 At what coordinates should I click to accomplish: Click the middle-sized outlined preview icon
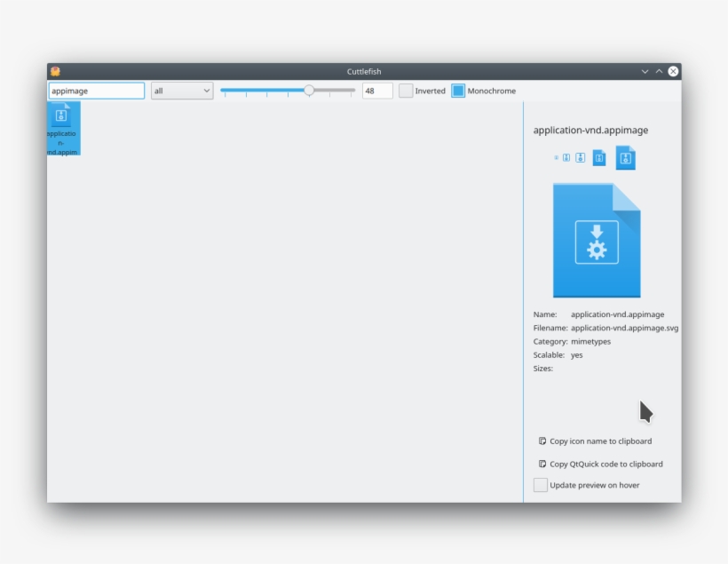(x=580, y=158)
